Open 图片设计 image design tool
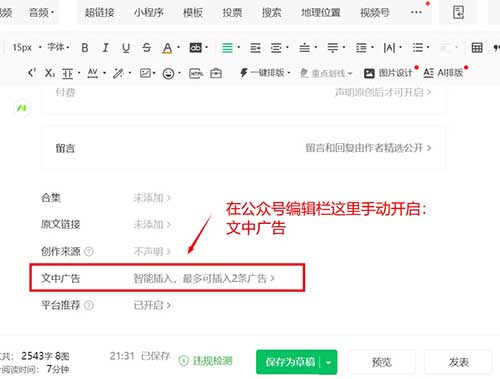 tap(388, 73)
